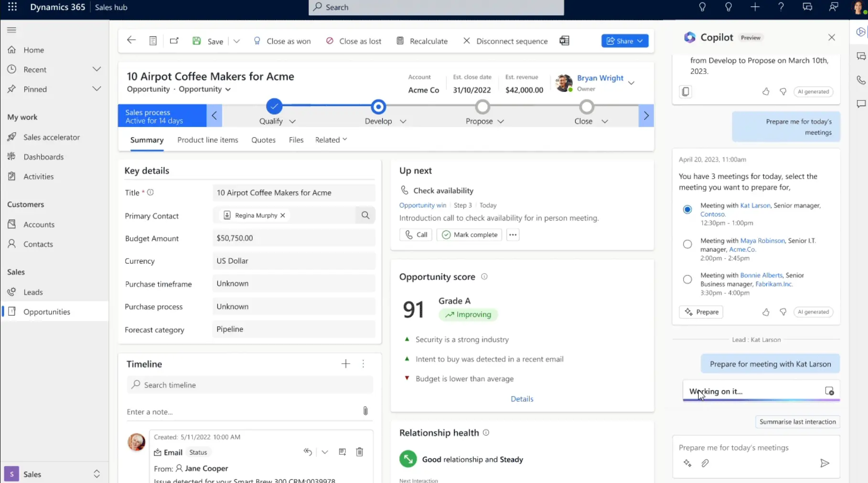The image size is (868, 483).
Task: Click Close as won
Action: 282,41
